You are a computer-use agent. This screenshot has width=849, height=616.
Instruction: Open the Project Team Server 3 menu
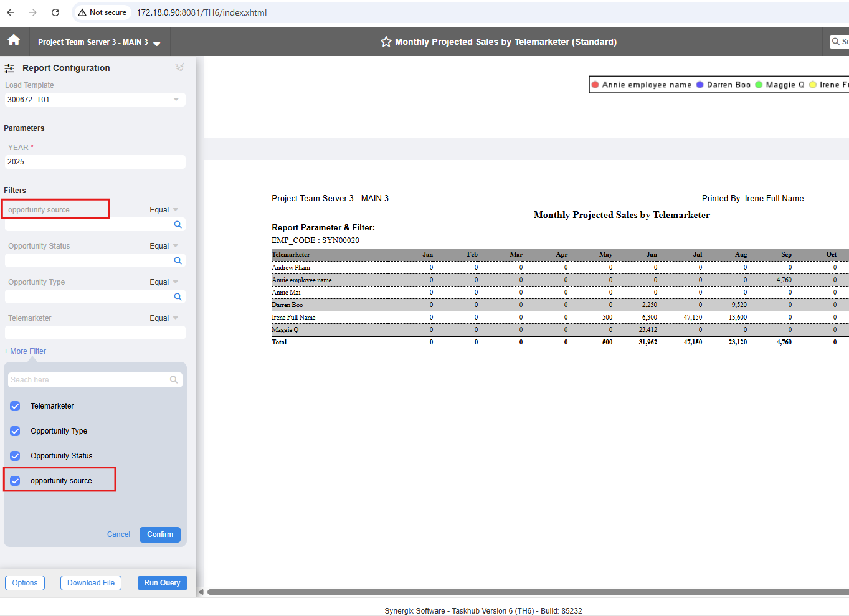point(99,42)
